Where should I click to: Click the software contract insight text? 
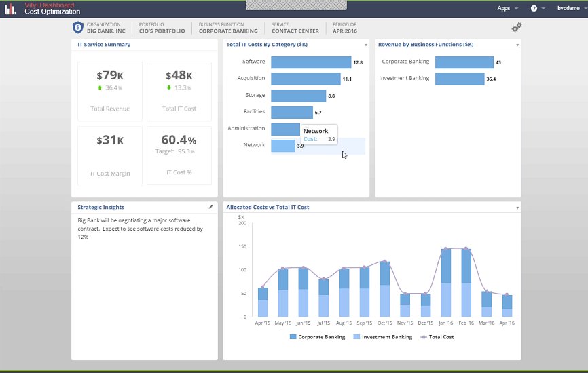141,229
